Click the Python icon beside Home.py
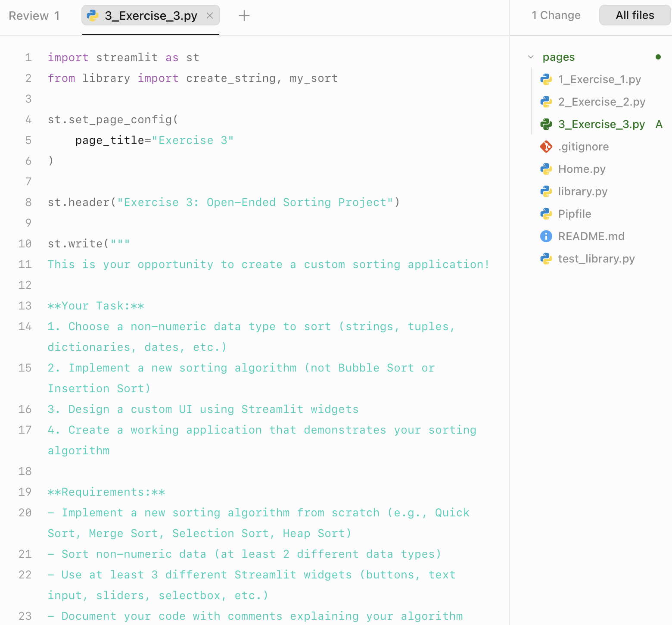The height and width of the screenshot is (625, 672). click(546, 169)
